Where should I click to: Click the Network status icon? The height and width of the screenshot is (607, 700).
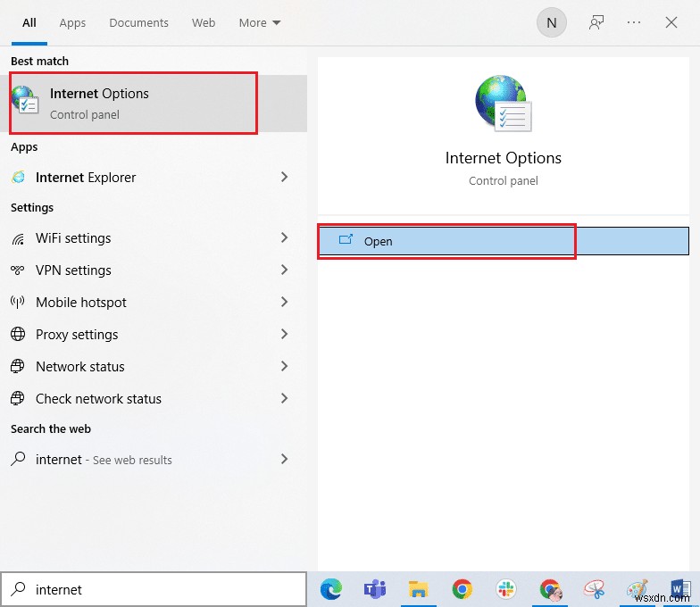tap(18, 366)
